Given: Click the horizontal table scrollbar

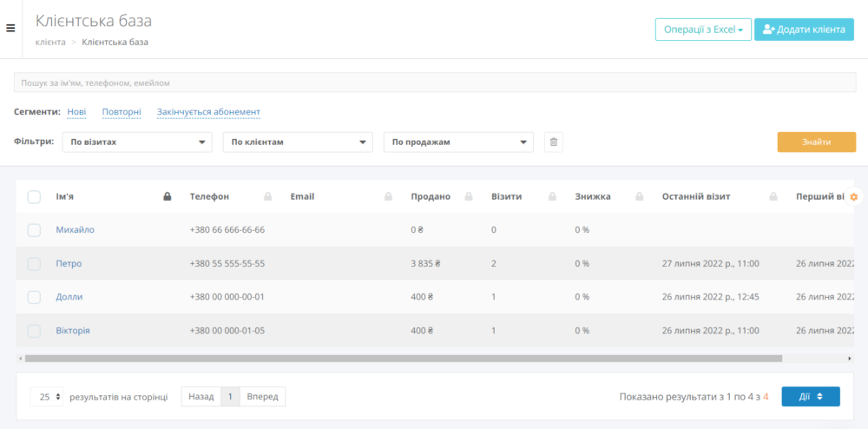Looking at the screenshot, I should pos(403,358).
